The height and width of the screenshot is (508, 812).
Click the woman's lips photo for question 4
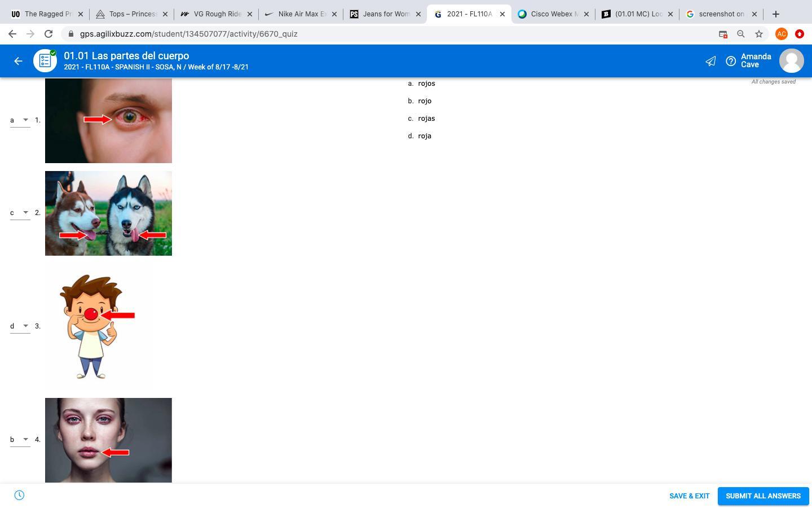pos(108,440)
